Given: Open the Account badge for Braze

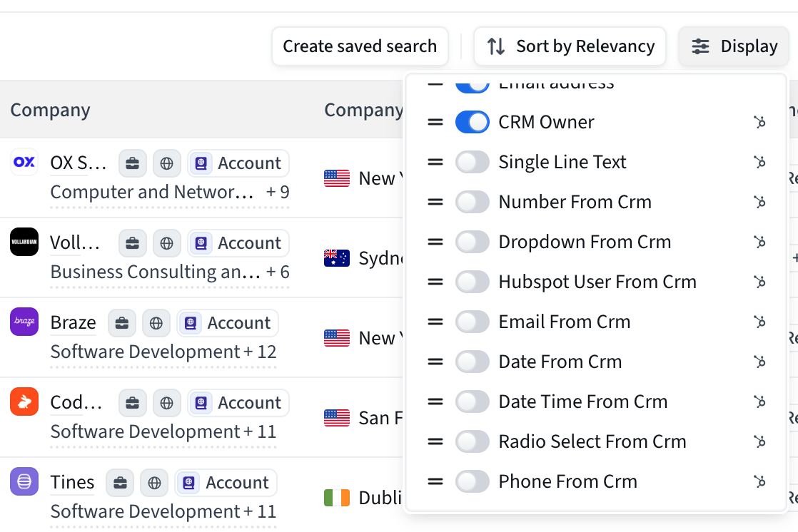Looking at the screenshot, I should 228,323.
